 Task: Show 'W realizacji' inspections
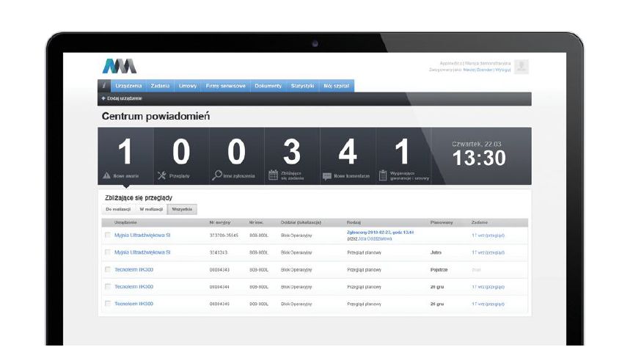click(x=152, y=209)
